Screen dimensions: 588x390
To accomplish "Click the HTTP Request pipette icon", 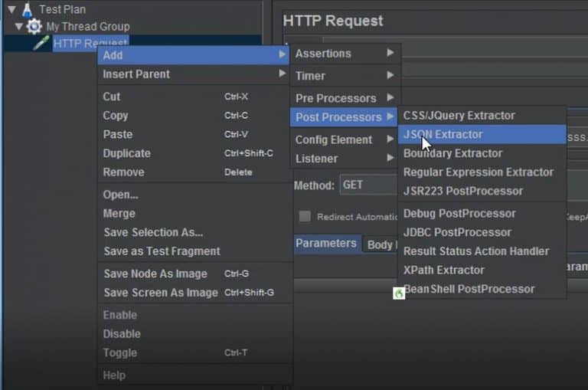I will (x=41, y=43).
